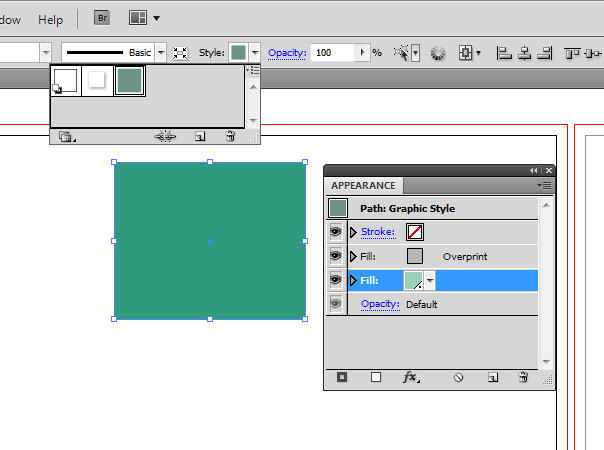Toggle visibility of the Overprint Fill
The width and height of the screenshot is (604, 450).
coord(336,256)
